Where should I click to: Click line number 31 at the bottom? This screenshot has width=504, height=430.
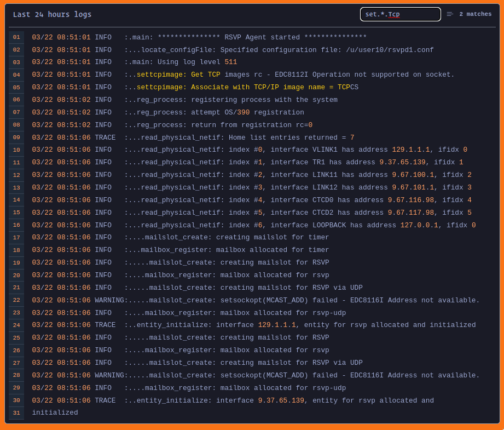point(16,413)
